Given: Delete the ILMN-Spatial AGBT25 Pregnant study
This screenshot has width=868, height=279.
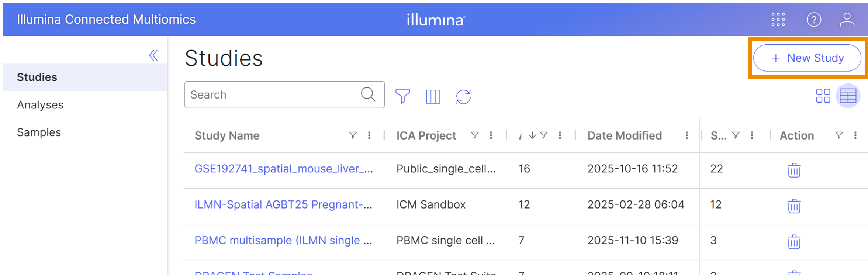Looking at the screenshot, I should [794, 206].
